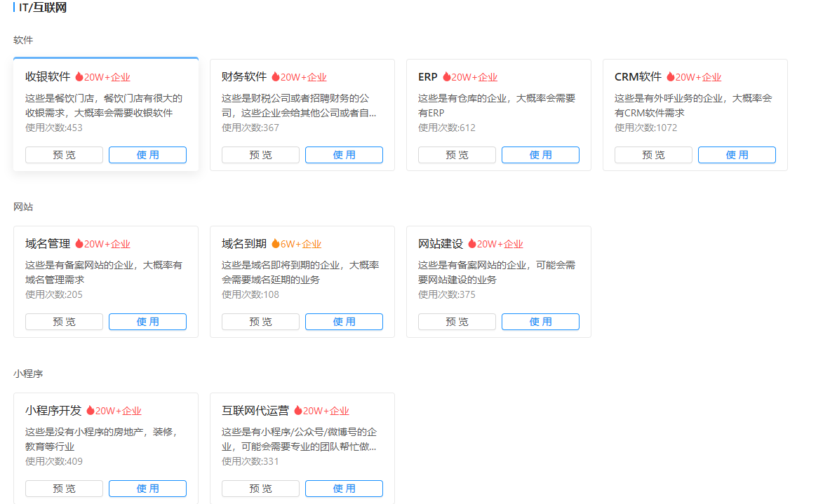Click the flame icon beside 小程序开发

click(91, 411)
